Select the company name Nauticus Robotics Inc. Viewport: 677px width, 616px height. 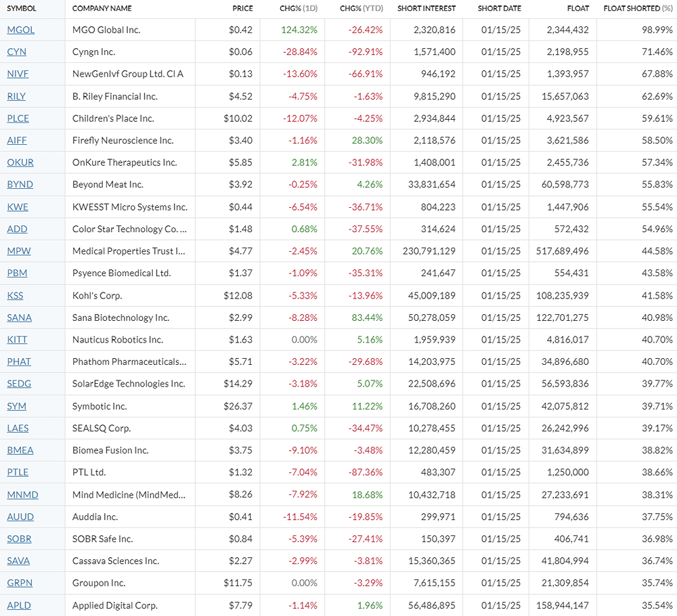point(118,340)
